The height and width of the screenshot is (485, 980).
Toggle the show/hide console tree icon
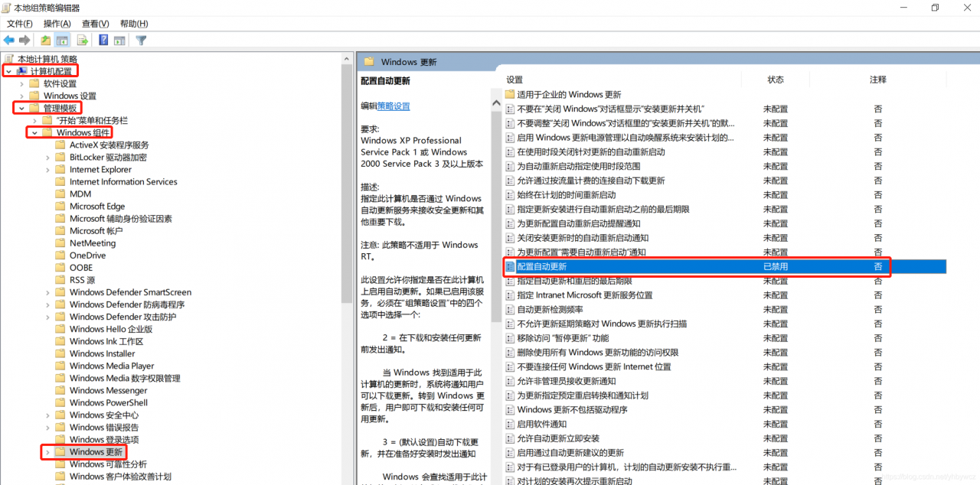point(63,41)
